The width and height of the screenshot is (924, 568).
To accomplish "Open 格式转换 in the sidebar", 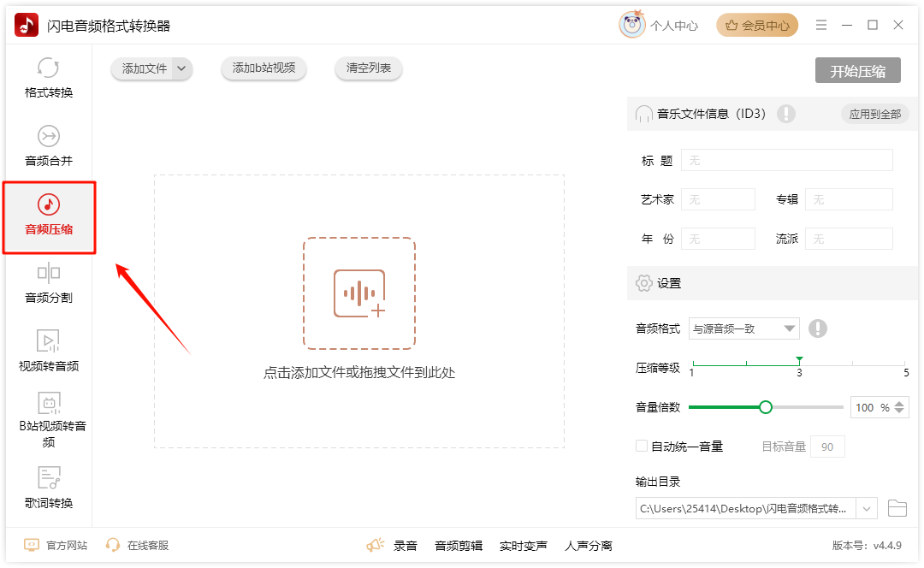I will pos(48,79).
